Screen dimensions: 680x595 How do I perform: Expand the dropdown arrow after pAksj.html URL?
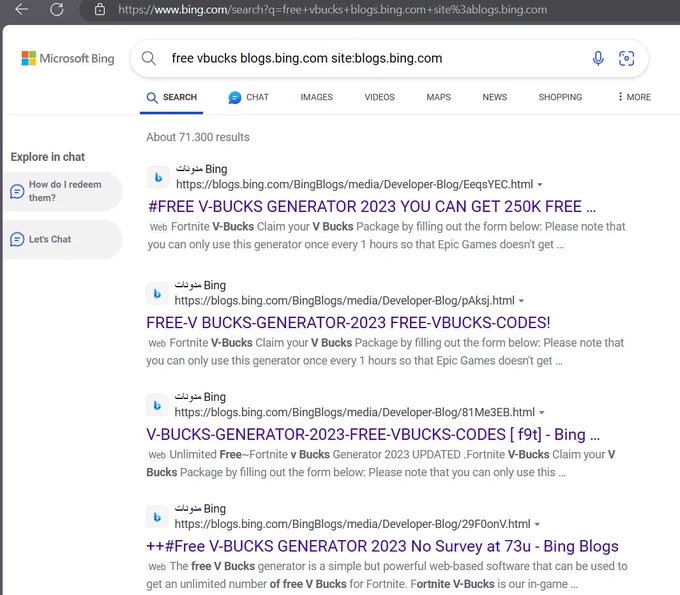click(521, 301)
